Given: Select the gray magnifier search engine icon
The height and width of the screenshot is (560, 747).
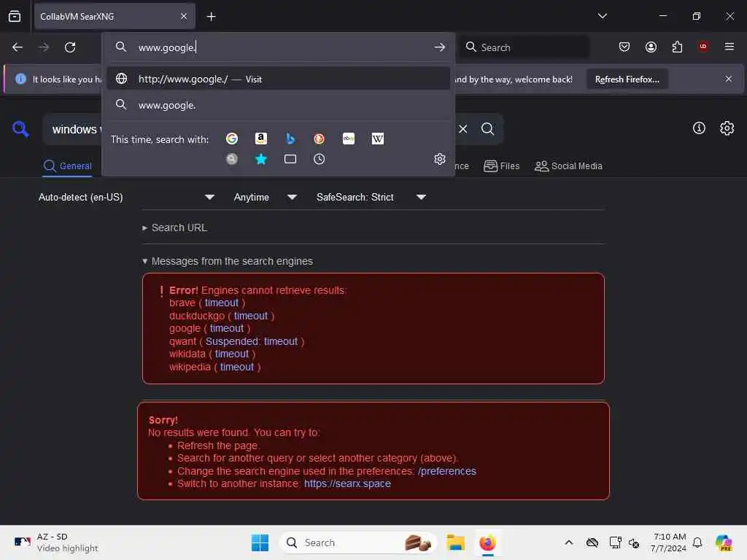Looking at the screenshot, I should 232,159.
